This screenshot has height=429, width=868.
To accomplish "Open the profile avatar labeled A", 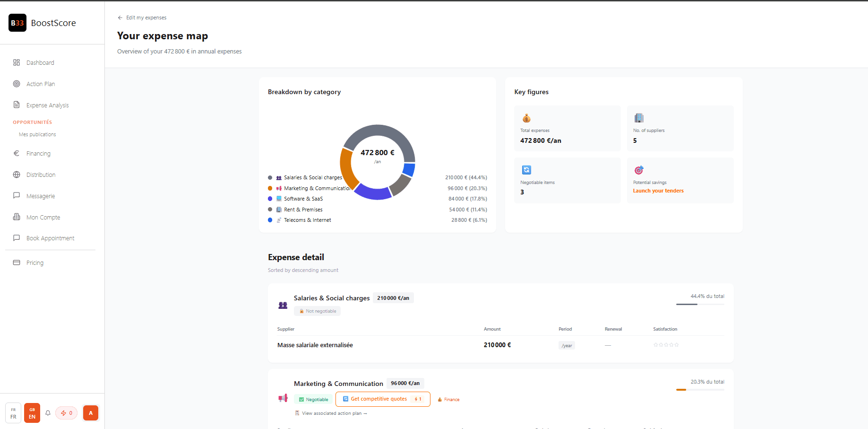I will point(90,413).
